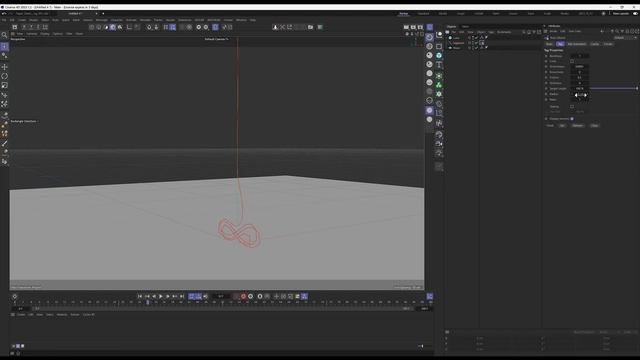Click the Y axis lock icon
This screenshot has height=360, width=640.
point(31,27)
